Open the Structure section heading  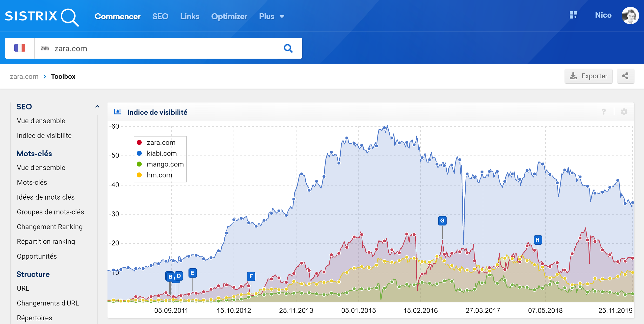[33, 274]
